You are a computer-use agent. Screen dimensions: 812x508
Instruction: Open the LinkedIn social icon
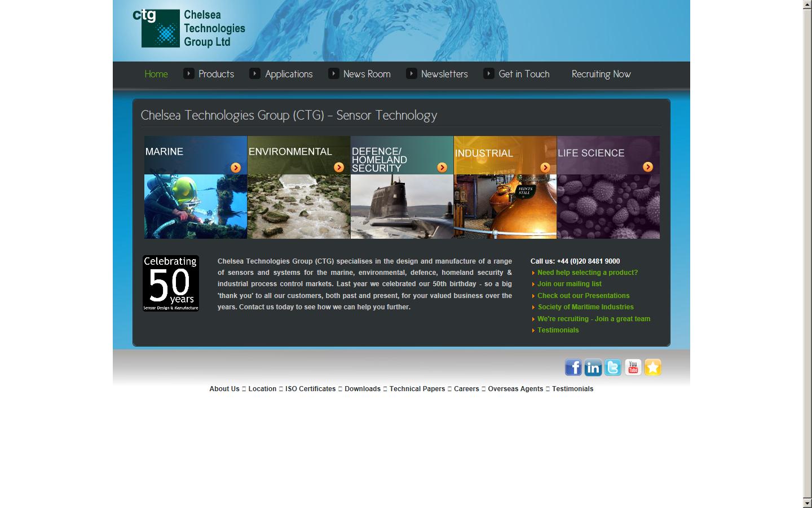(x=593, y=367)
